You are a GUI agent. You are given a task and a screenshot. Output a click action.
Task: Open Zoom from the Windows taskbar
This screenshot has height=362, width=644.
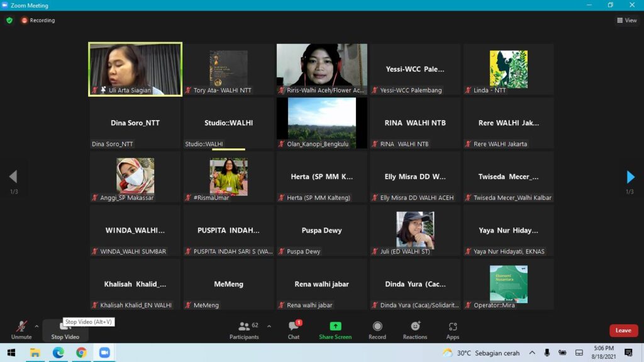tap(104, 353)
